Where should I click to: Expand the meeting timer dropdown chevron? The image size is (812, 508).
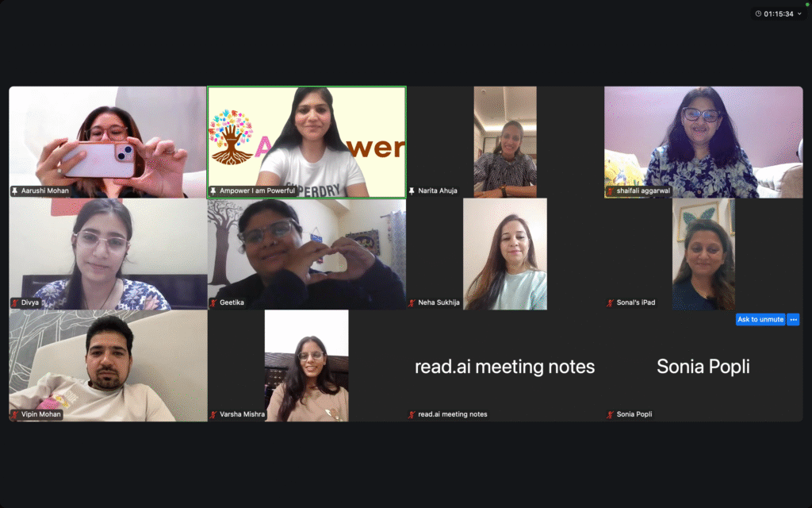pos(799,14)
